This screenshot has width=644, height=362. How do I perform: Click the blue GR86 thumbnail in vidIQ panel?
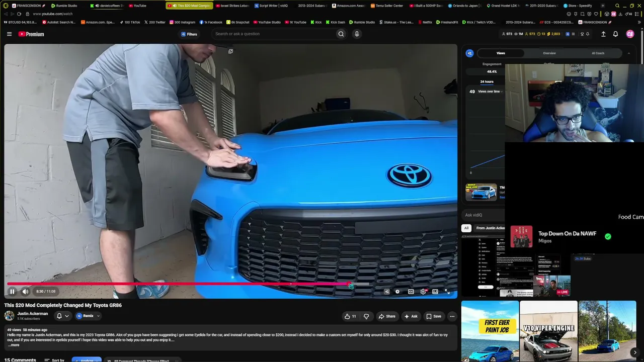[481, 192]
